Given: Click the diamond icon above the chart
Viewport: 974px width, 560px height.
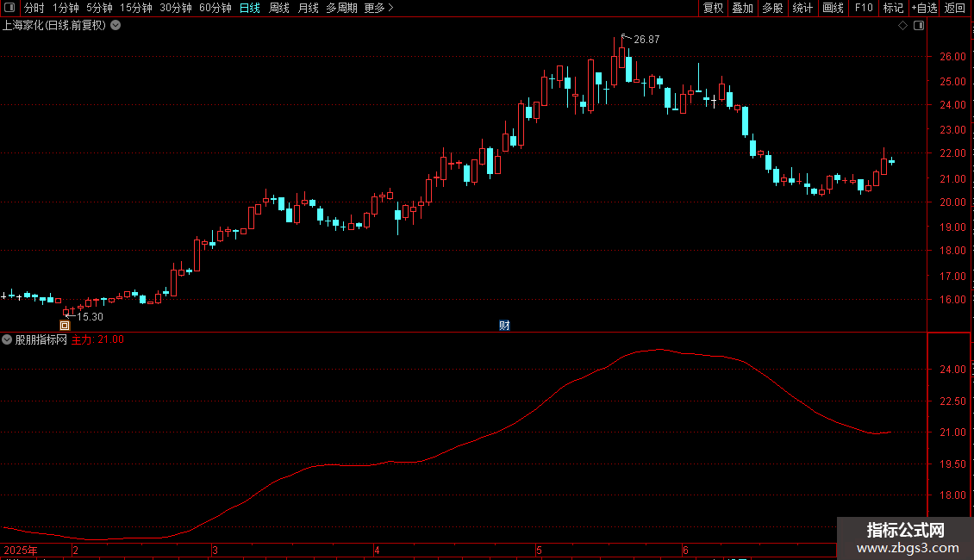Looking at the screenshot, I should tap(903, 26).
